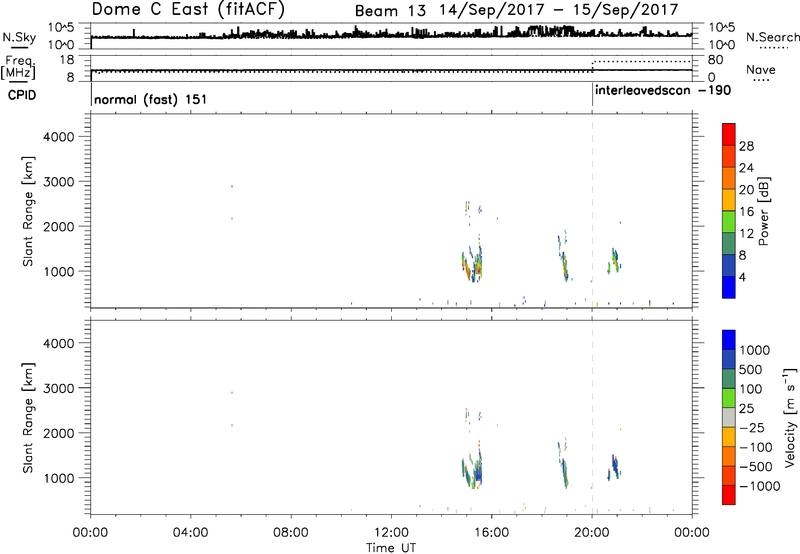800x554 pixels.
Task: Click the 'Slant Range [km]' label of velocity panel
Action: (x=28, y=418)
